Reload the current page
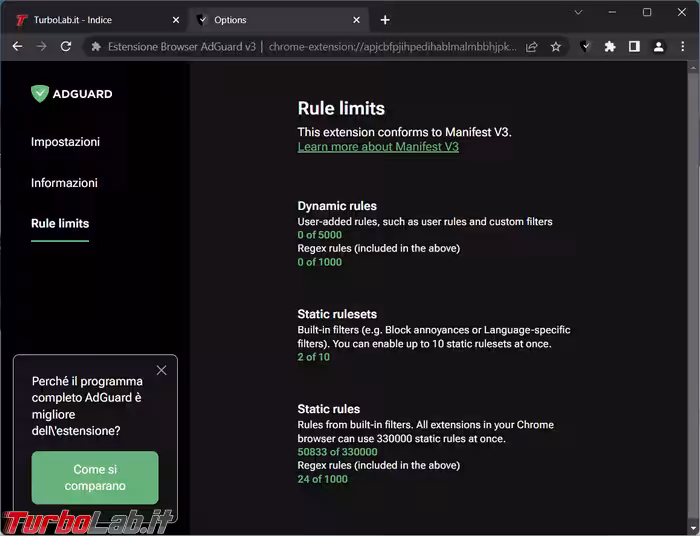 coord(66,46)
